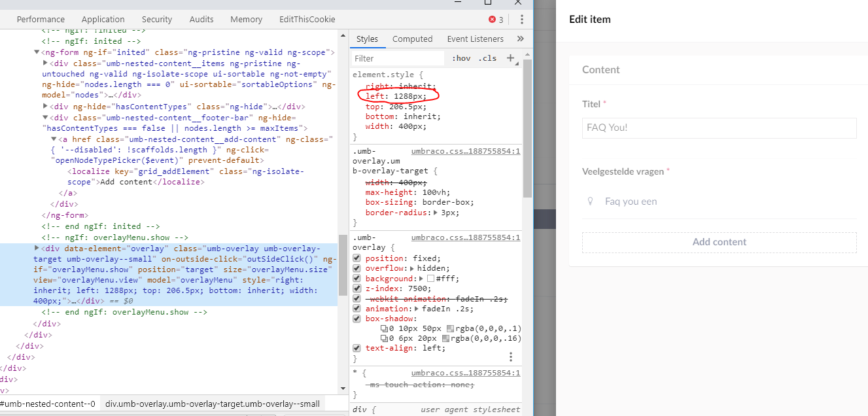Click the new style rule plus icon

(510, 58)
